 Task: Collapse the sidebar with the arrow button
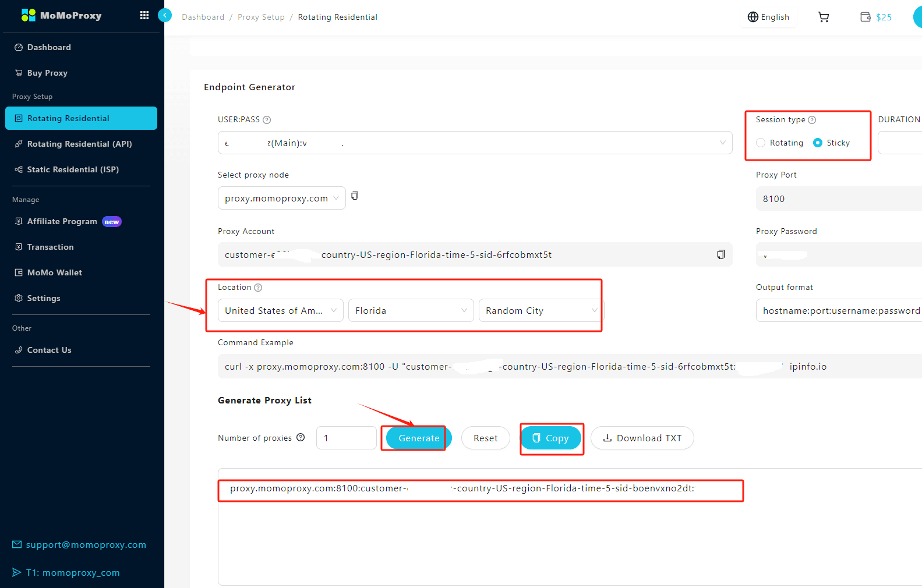click(x=165, y=15)
